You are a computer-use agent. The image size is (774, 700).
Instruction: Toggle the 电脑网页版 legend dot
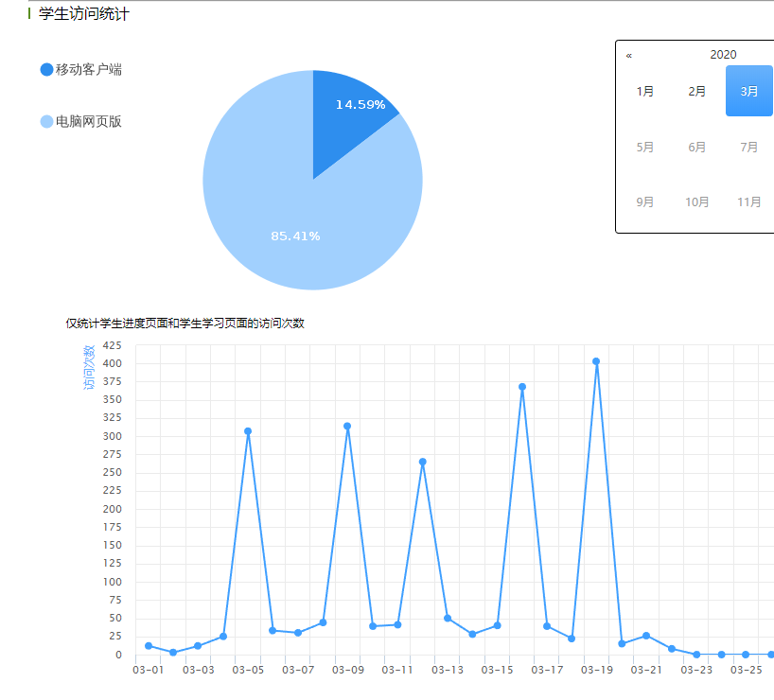[47, 121]
